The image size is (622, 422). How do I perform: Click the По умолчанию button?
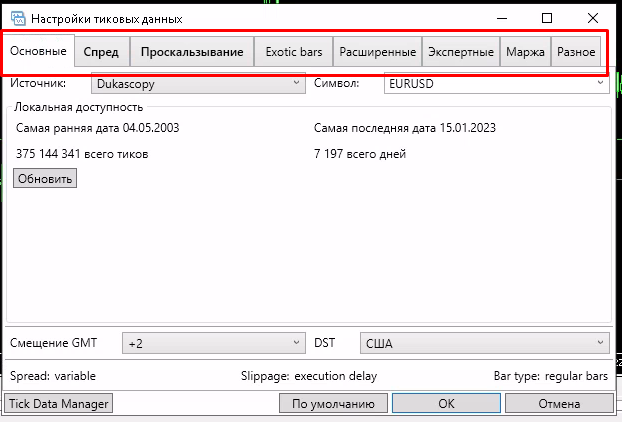coord(333,403)
